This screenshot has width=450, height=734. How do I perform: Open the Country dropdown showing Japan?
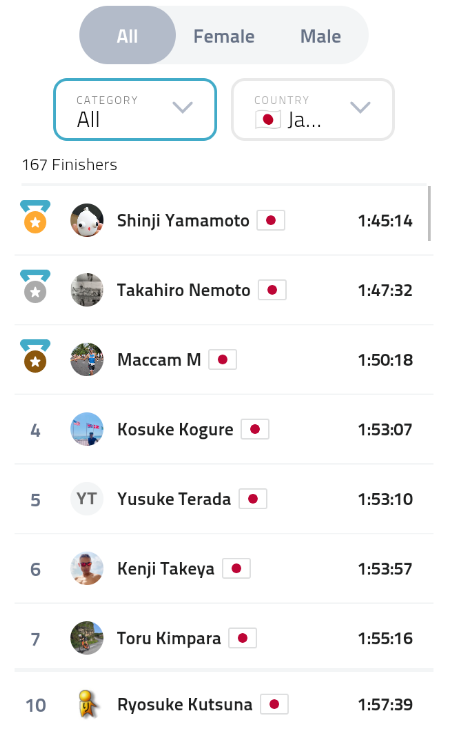[x=313, y=110]
